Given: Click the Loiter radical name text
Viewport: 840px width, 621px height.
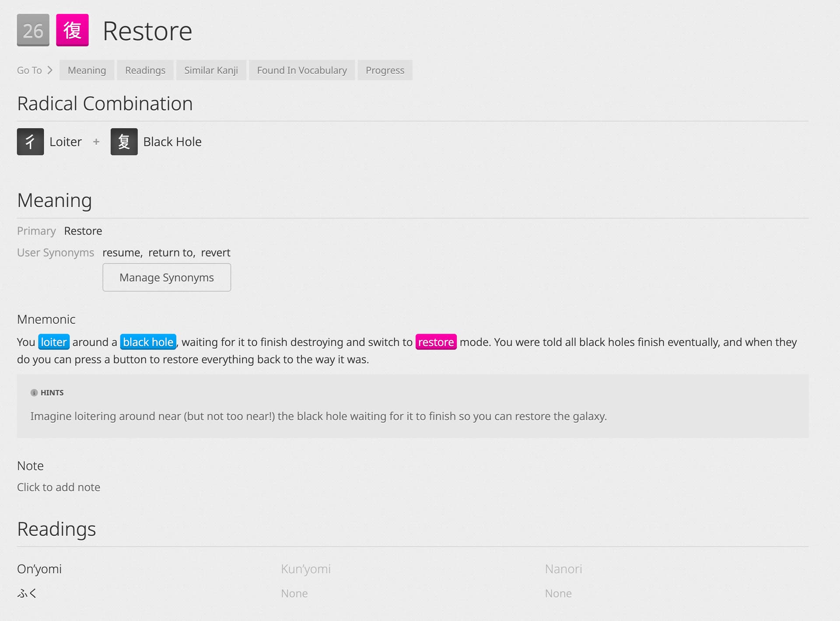Looking at the screenshot, I should coord(66,142).
